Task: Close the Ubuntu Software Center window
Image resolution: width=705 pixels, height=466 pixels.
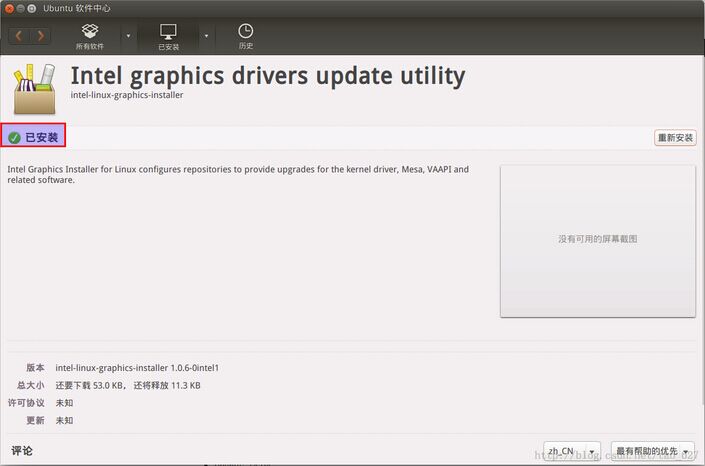Action: [x=9, y=9]
